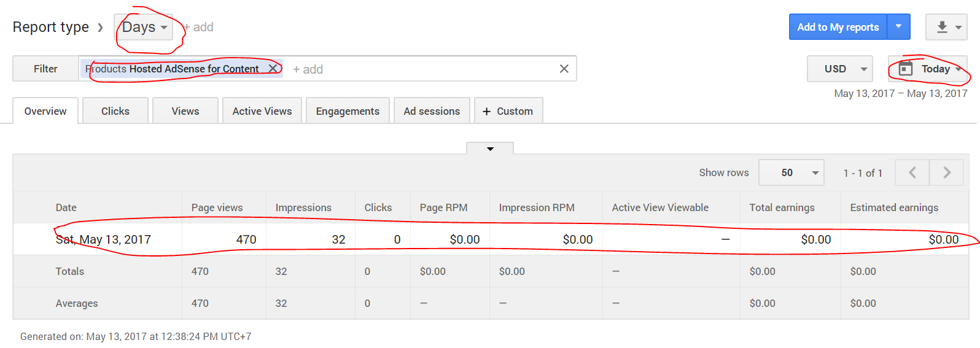Go to the next results page

pos(946,173)
